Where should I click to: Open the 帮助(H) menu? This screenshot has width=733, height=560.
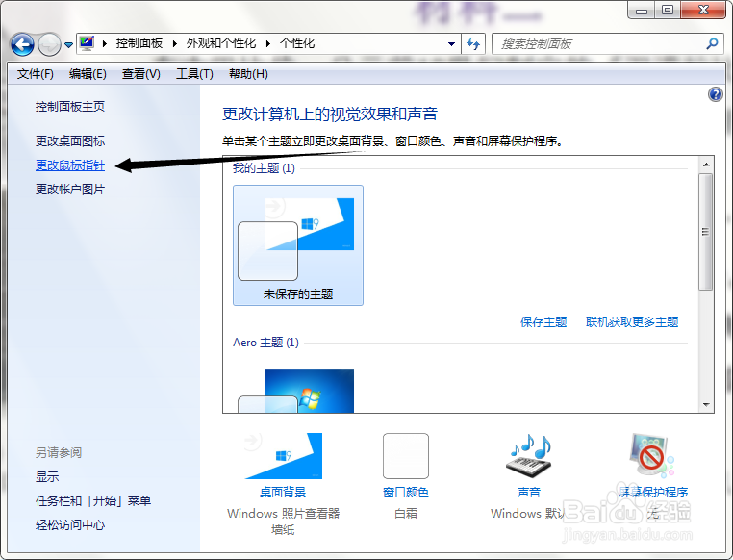[x=248, y=74]
